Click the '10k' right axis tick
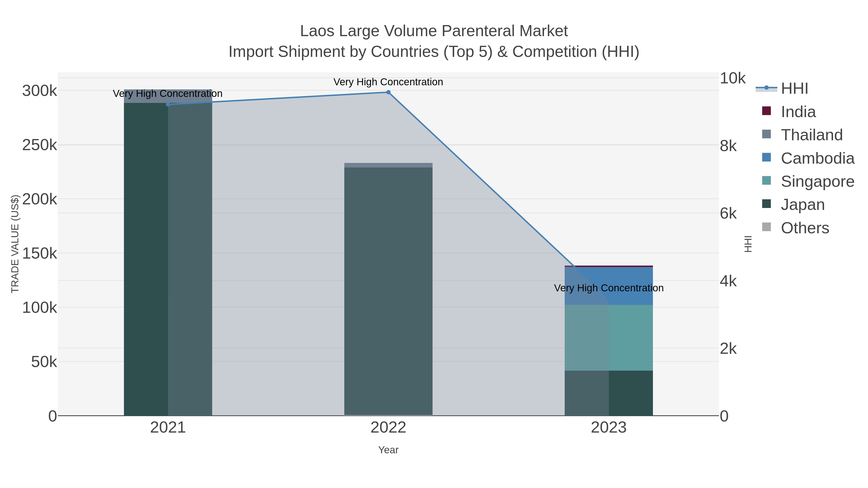 click(x=733, y=79)
